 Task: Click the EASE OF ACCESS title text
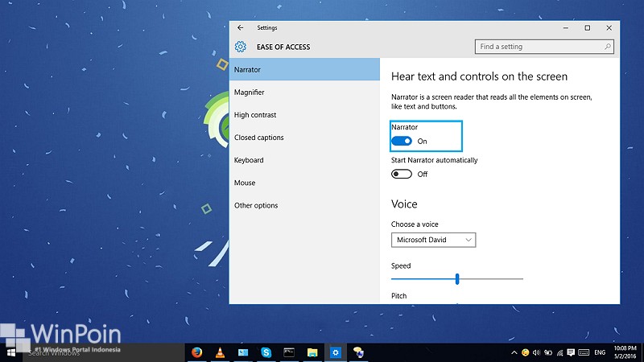pyautogui.click(x=283, y=47)
